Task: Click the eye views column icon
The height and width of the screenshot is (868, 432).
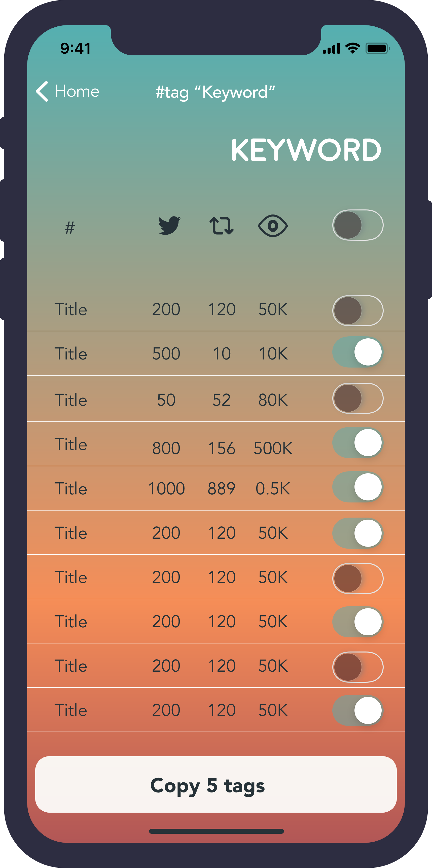Action: pyautogui.click(x=273, y=225)
